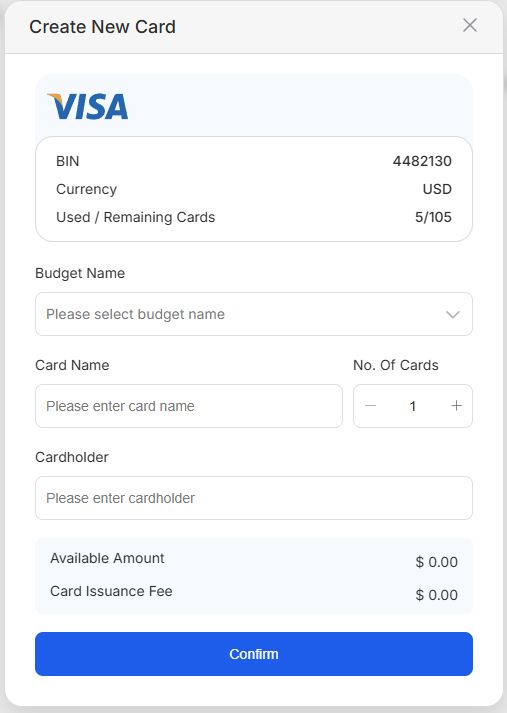Expand the budget name chevron arrow
Screen dimensions: 507x713
click(453, 315)
